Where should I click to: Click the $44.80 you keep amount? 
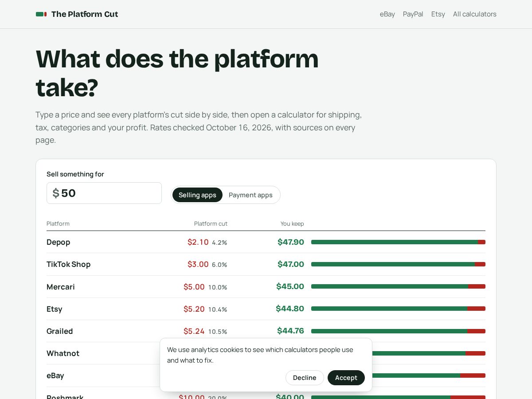click(290, 309)
